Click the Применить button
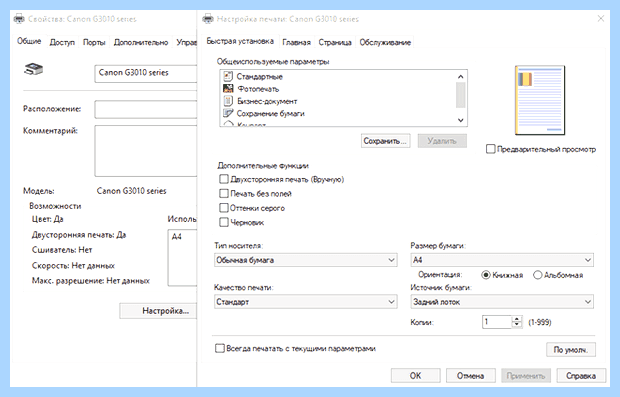The width and height of the screenshot is (620, 397). coord(526,376)
